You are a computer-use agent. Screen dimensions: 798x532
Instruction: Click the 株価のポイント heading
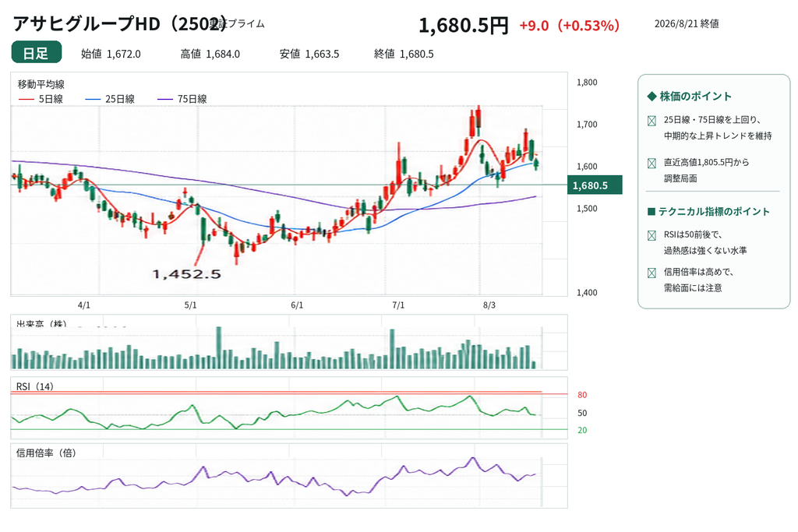[x=696, y=97]
